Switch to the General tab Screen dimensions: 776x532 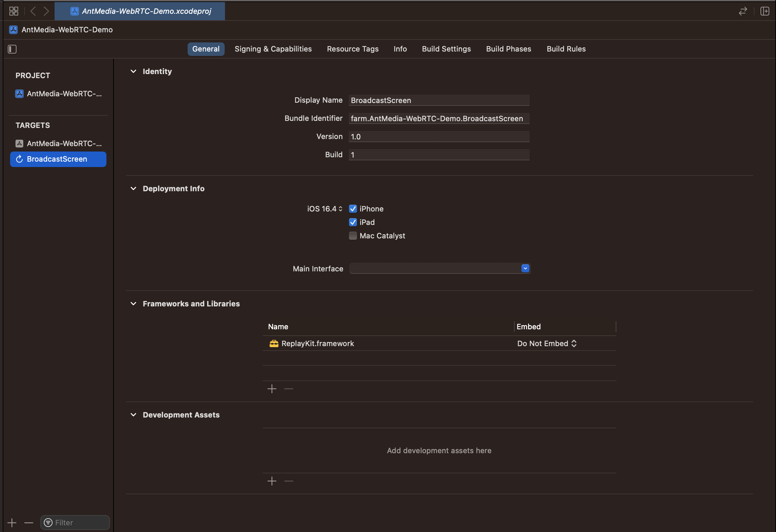pos(206,49)
